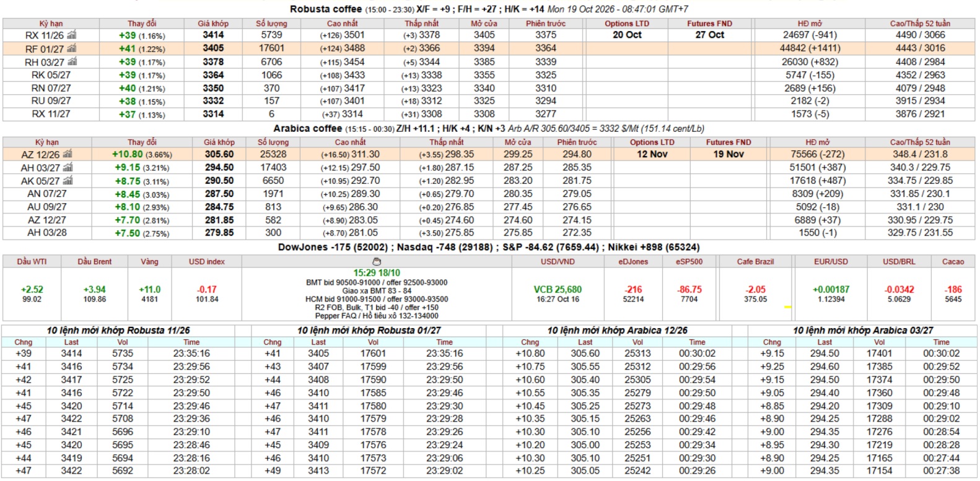Click the heading 10 lệnh mới khớp Robusta 11/26
The image size is (980, 481).
coord(118,331)
